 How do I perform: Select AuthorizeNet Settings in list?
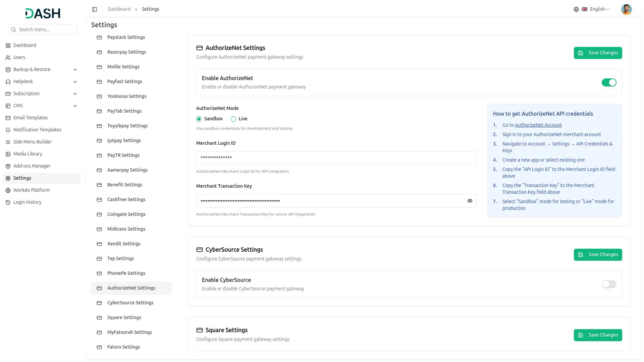point(131,288)
